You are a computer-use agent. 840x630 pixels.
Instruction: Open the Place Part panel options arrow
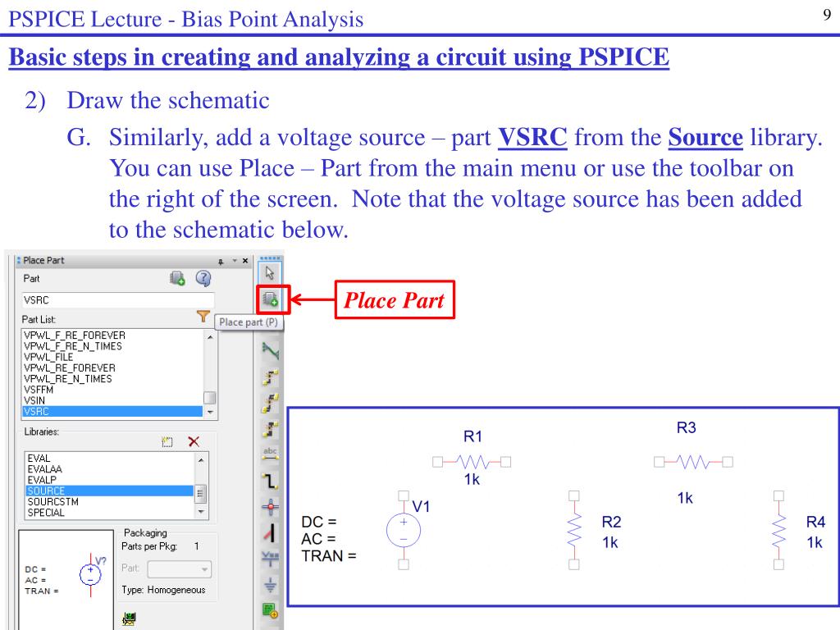[234, 261]
